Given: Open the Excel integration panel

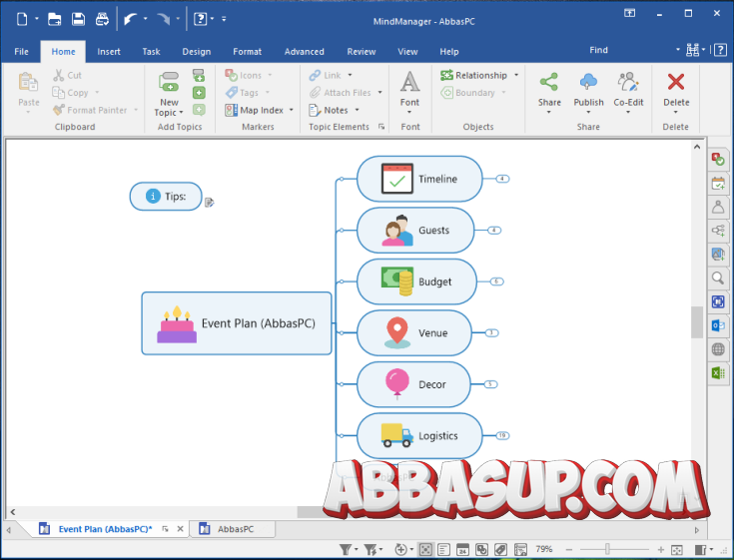Looking at the screenshot, I should pyautogui.click(x=718, y=373).
